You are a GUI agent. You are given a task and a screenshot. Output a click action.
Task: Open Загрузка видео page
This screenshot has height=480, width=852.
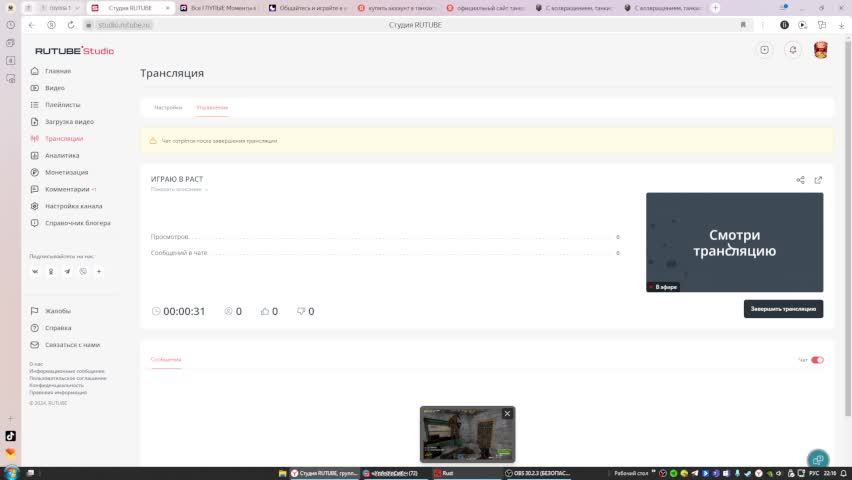(x=69, y=122)
